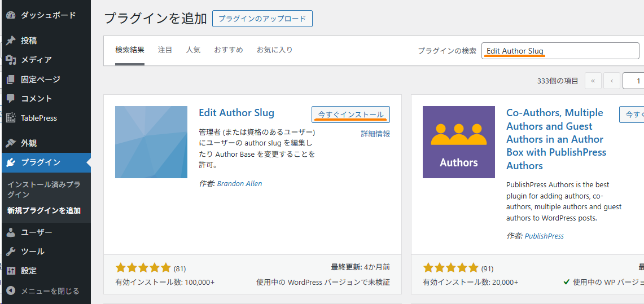
Task: Open 外観 in the sidebar
Action: click(29, 143)
